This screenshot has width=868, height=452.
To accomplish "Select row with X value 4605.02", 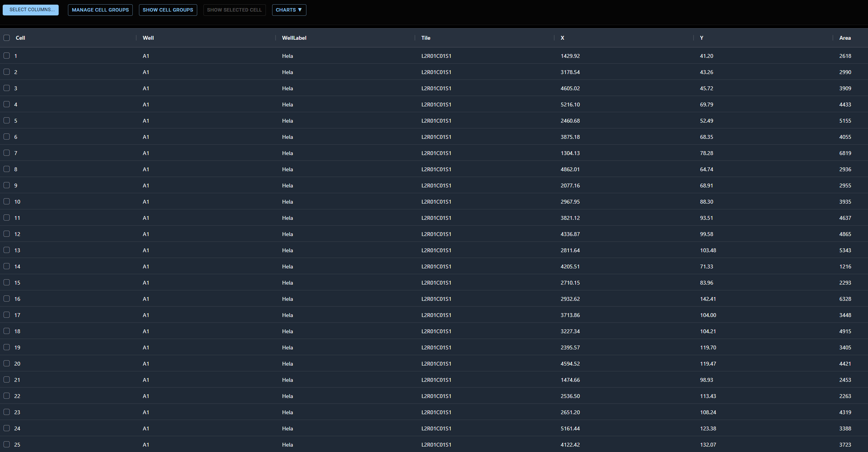I will (x=570, y=88).
